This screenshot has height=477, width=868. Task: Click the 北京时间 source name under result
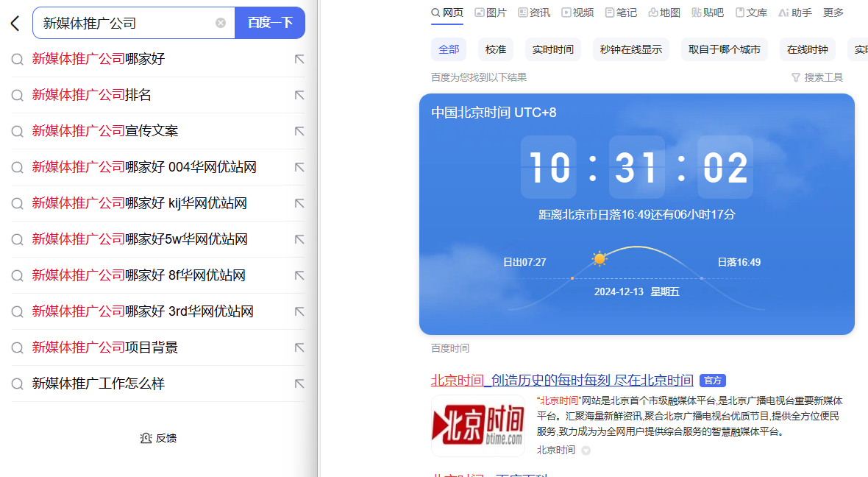(556, 451)
